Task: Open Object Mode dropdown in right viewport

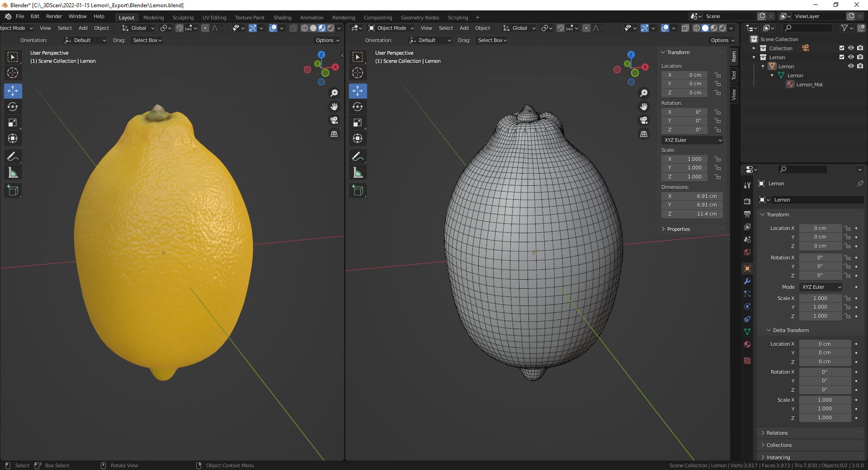Action: [x=391, y=28]
